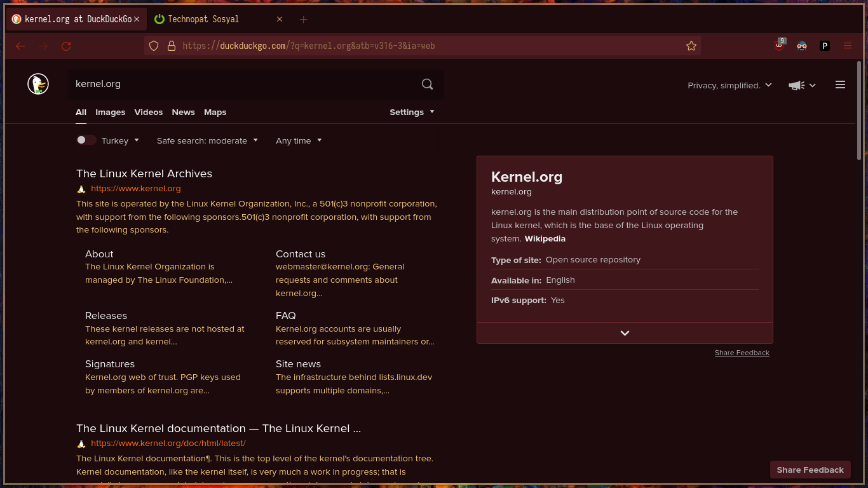Bookmark this page with the star icon
The width and height of the screenshot is (868, 488).
tap(691, 46)
